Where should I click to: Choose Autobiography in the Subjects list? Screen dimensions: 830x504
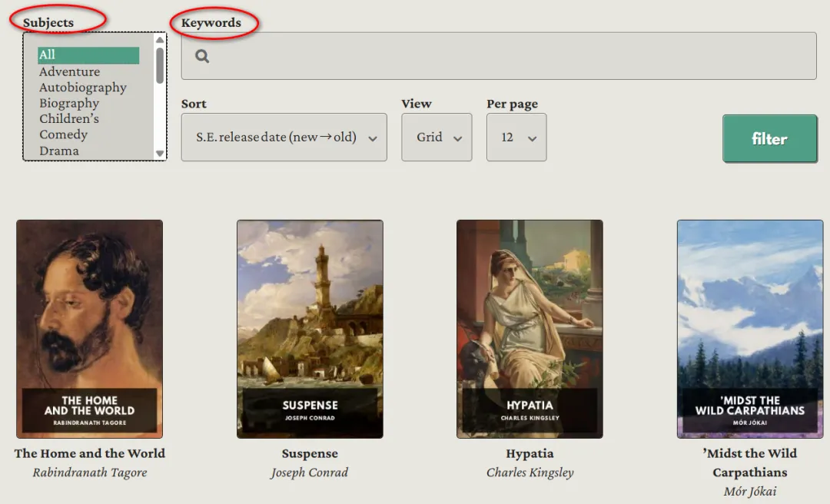pyautogui.click(x=82, y=88)
